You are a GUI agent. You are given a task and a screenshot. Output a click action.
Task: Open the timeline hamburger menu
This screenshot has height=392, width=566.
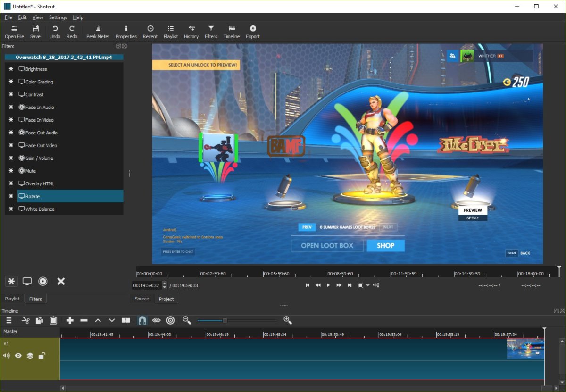pyautogui.click(x=8, y=320)
